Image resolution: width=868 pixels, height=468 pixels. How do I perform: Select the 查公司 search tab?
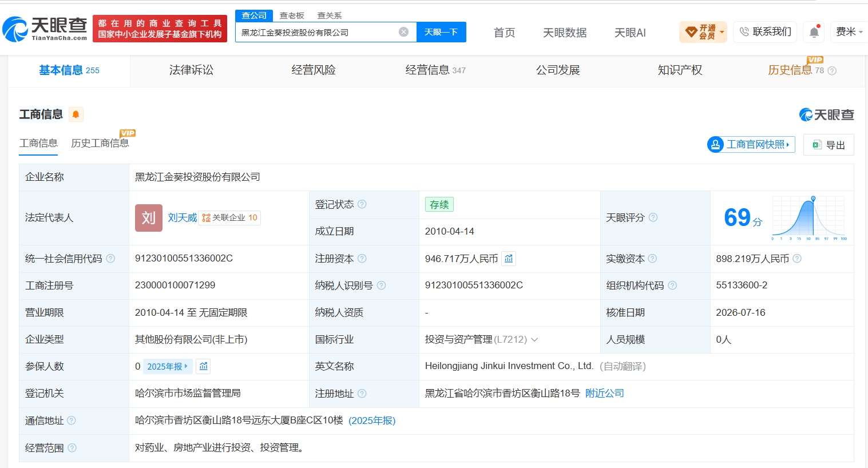point(254,15)
